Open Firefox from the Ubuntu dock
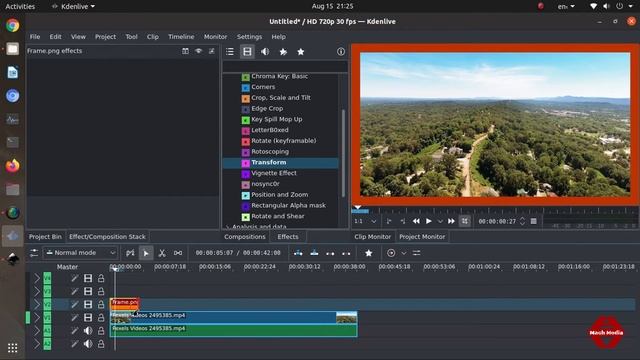 13,166
